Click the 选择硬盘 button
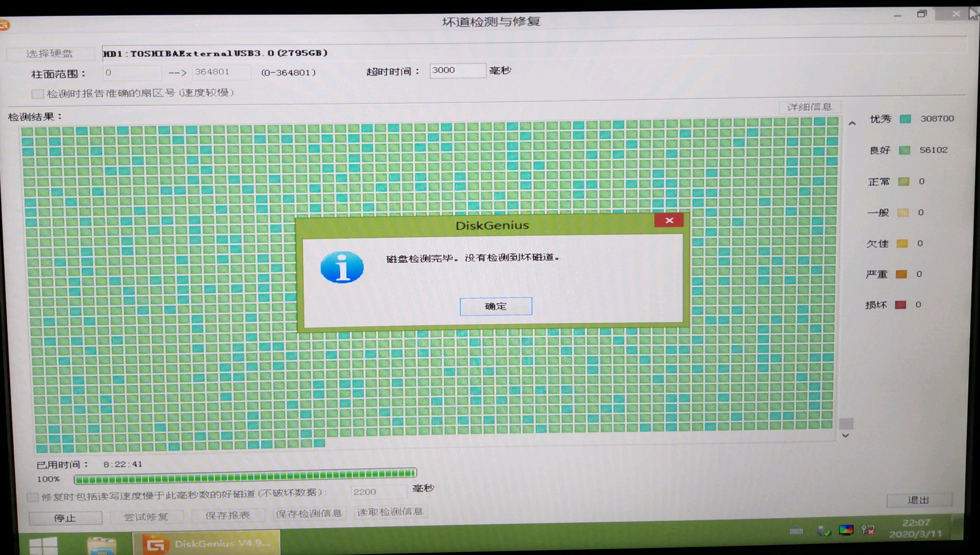980x555 pixels. point(49,53)
